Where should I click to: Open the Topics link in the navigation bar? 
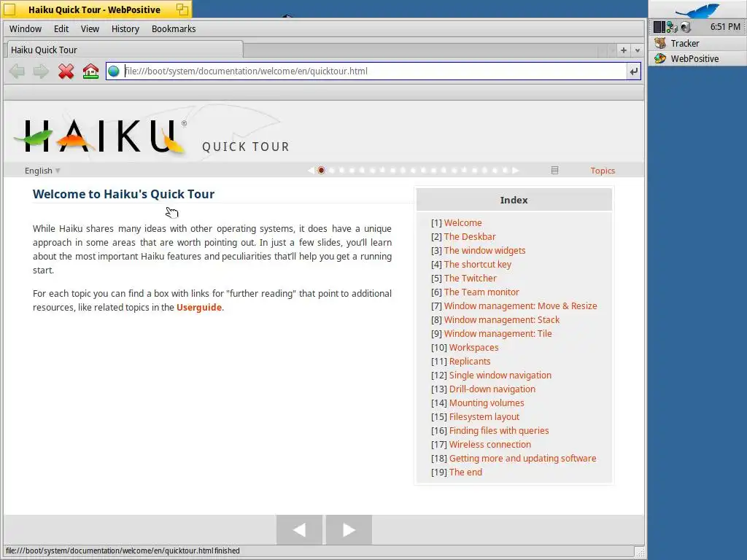pos(603,171)
